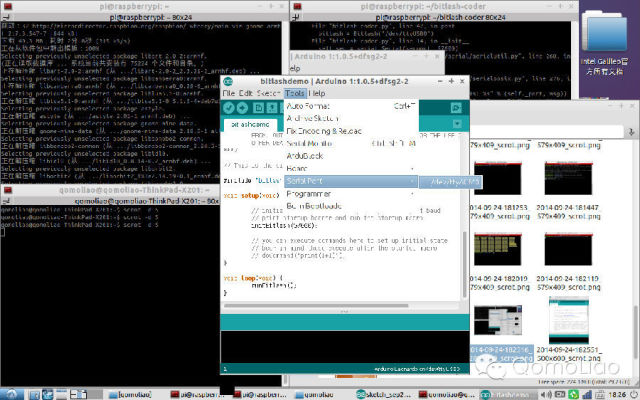Open the Serial Monitor magnifier icon
640x400 pixels.
tap(456, 108)
